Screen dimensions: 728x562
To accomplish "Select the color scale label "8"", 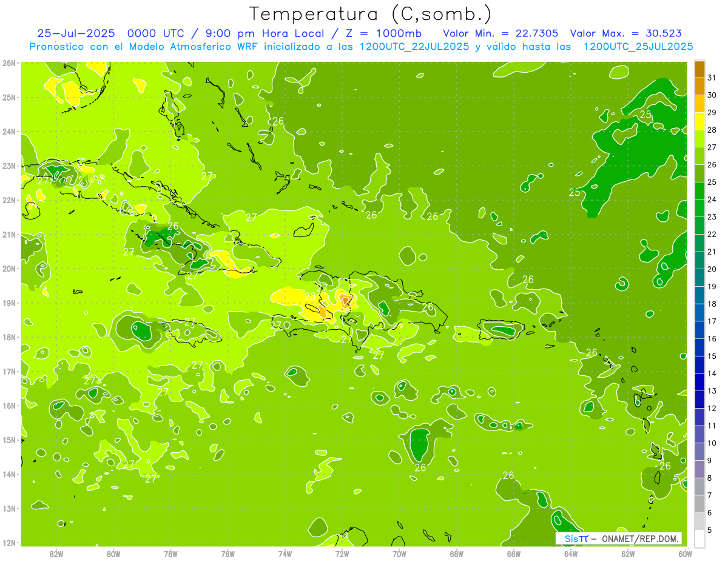I will tap(710, 478).
